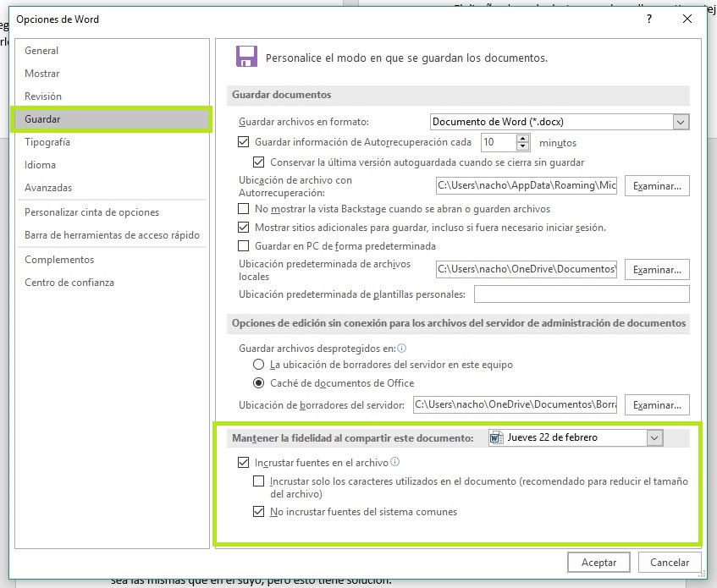Click the server drafts location path field

pyautogui.click(x=515, y=404)
